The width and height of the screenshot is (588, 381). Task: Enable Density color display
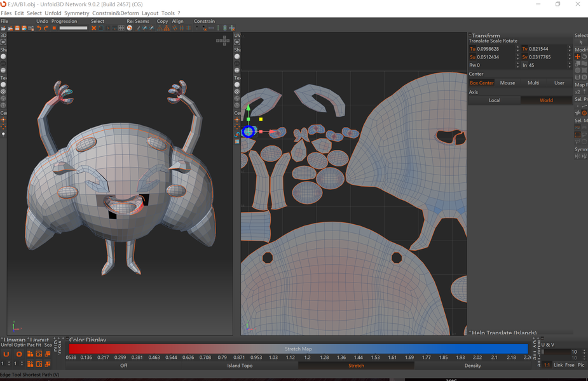(x=472, y=366)
